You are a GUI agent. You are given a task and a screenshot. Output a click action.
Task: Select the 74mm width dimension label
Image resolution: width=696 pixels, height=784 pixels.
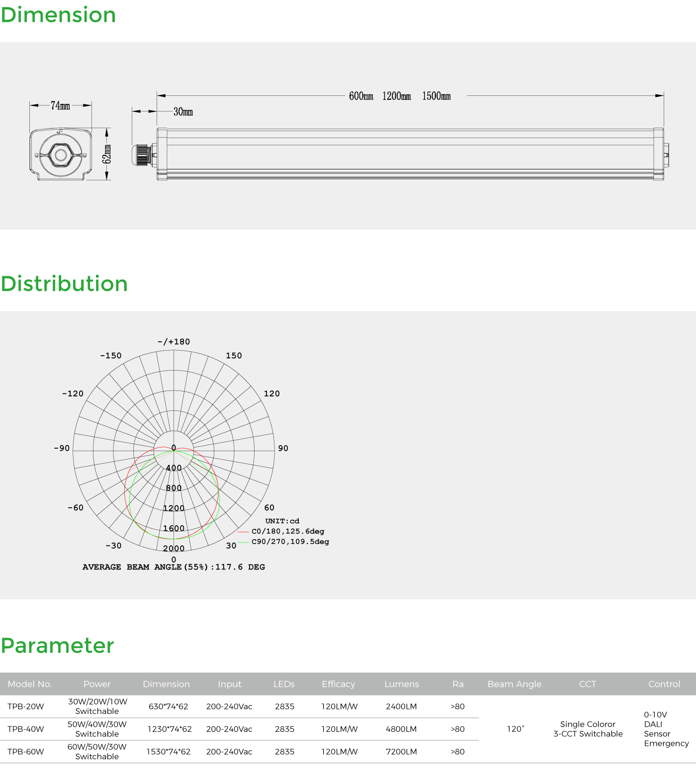[60, 106]
